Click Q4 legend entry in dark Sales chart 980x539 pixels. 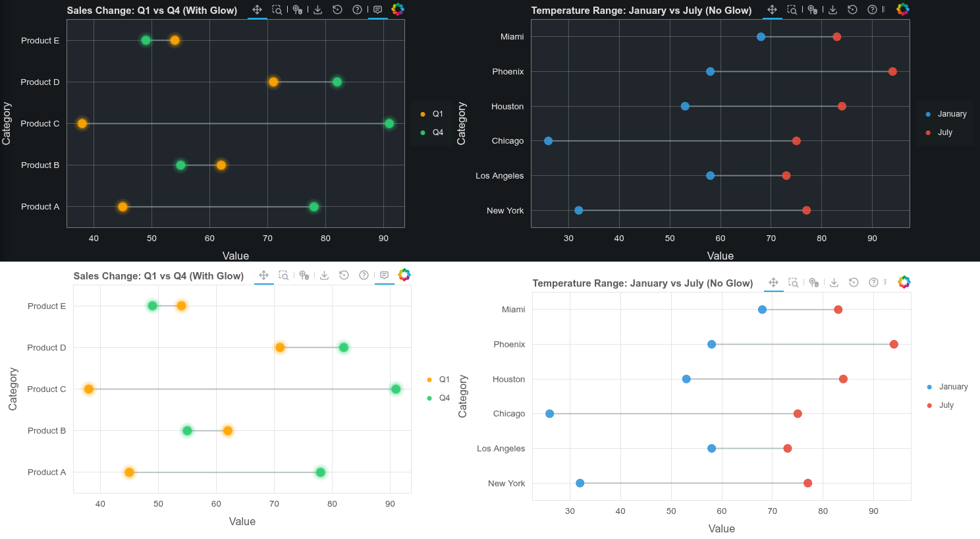click(437, 132)
